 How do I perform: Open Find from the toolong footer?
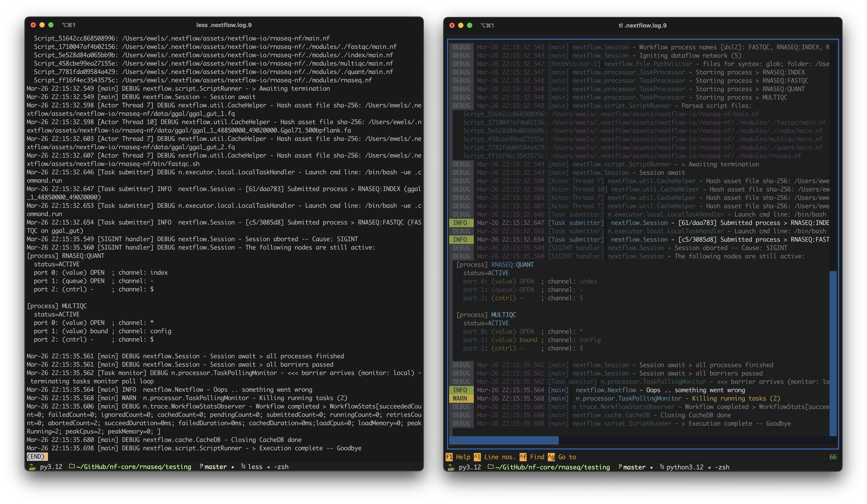point(537,457)
